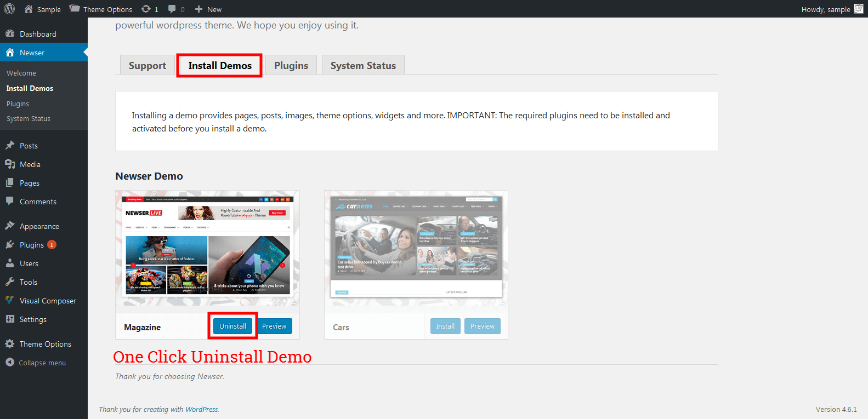868x419 pixels.
Task: Click the user avatar in top right
Action: tap(859, 9)
